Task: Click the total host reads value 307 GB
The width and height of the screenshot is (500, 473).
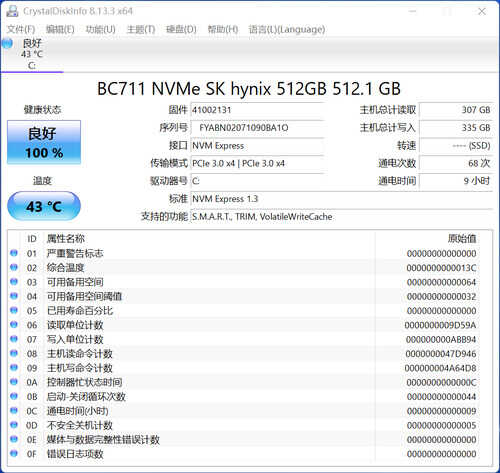Action: tap(456, 110)
